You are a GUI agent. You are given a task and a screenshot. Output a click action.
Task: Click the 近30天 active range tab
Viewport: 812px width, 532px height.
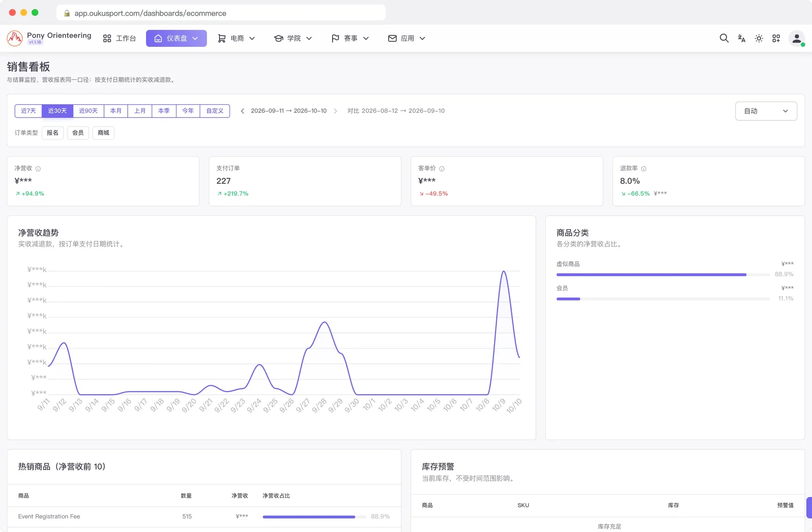58,111
